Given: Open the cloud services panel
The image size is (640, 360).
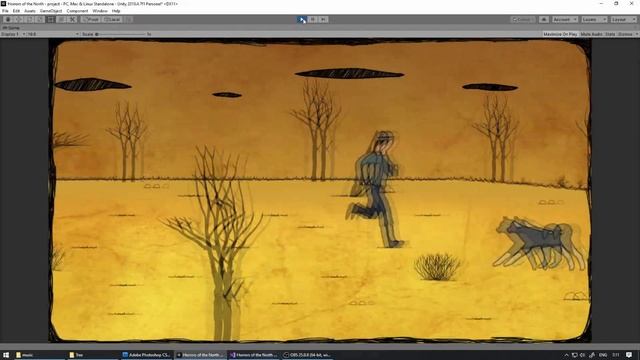Looking at the screenshot, I should coord(544,20).
